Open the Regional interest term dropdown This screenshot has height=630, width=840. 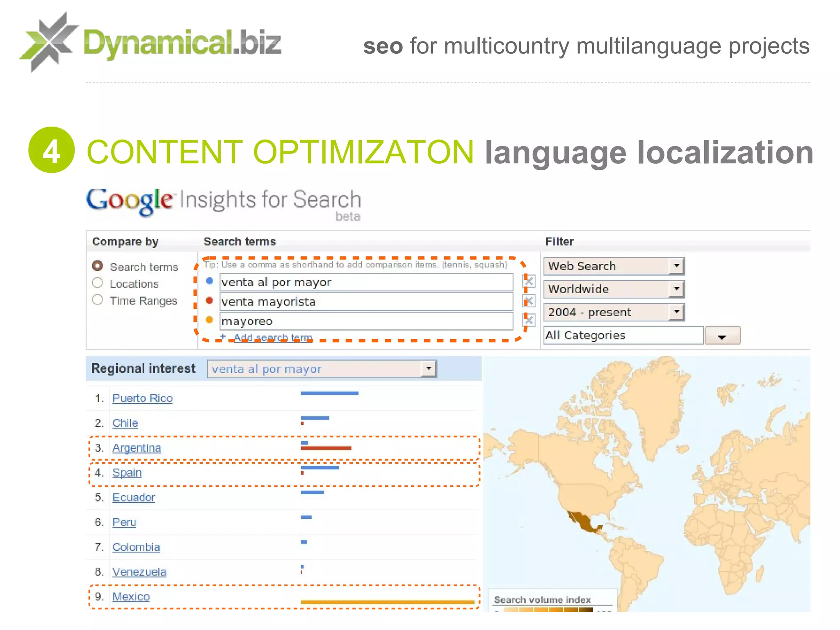click(322, 369)
